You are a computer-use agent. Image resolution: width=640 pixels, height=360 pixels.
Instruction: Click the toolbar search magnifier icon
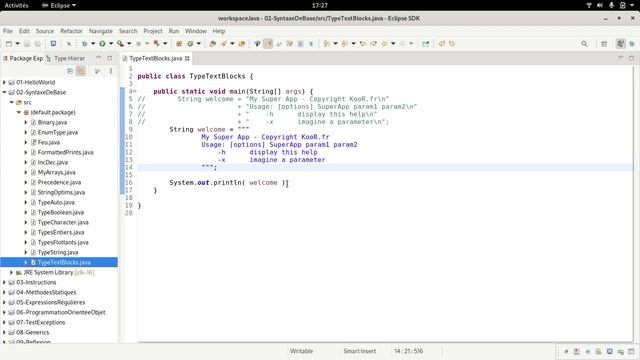tap(584, 44)
